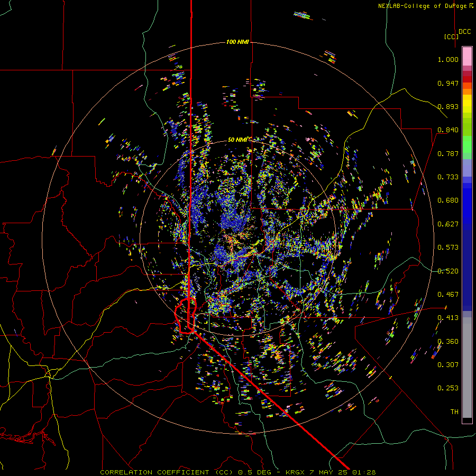Click the KRGX radar site identifier
Screen dimensions: 476x476
[295, 472]
